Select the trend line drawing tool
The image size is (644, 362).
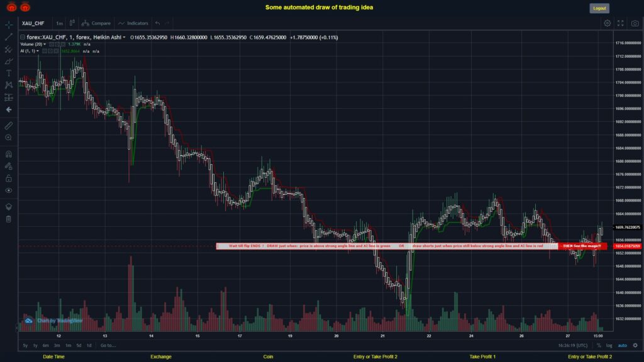[9, 37]
